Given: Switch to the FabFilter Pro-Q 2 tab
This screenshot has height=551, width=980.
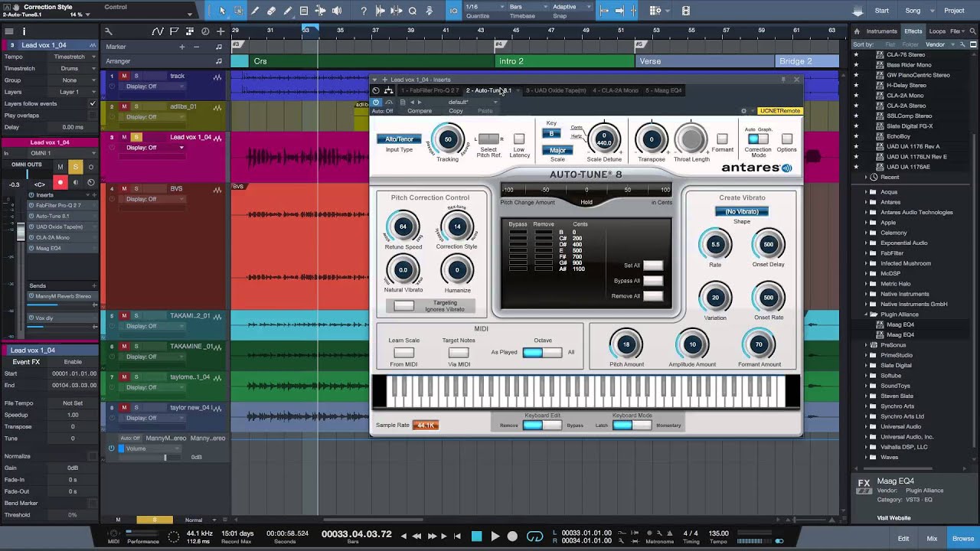Looking at the screenshot, I should [430, 90].
